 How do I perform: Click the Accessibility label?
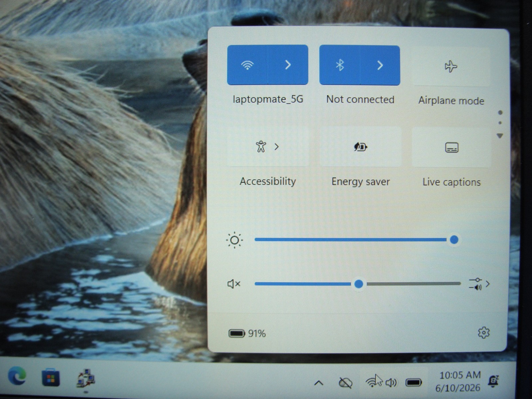click(x=268, y=181)
